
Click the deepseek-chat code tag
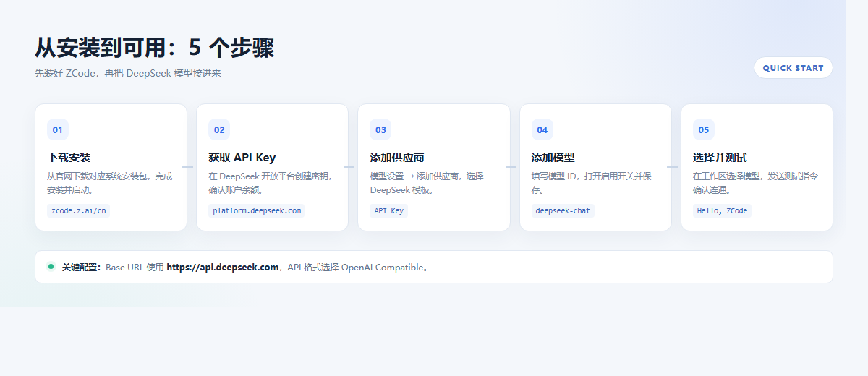click(x=563, y=210)
